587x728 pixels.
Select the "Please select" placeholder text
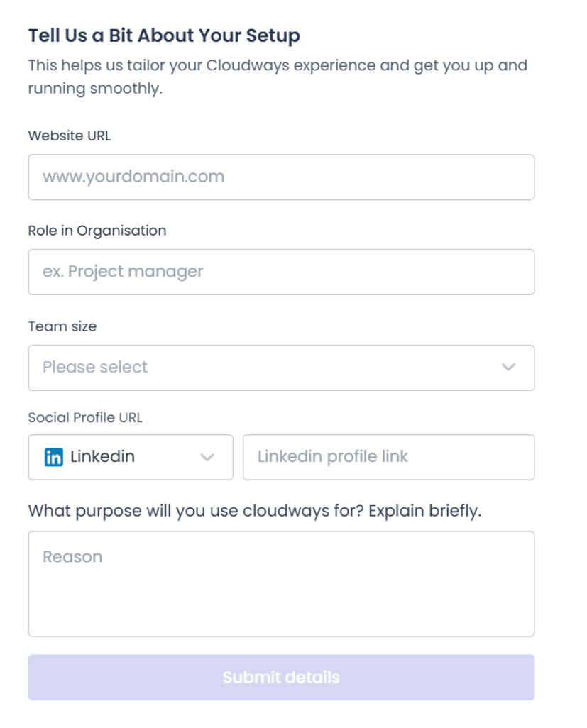[94, 368]
